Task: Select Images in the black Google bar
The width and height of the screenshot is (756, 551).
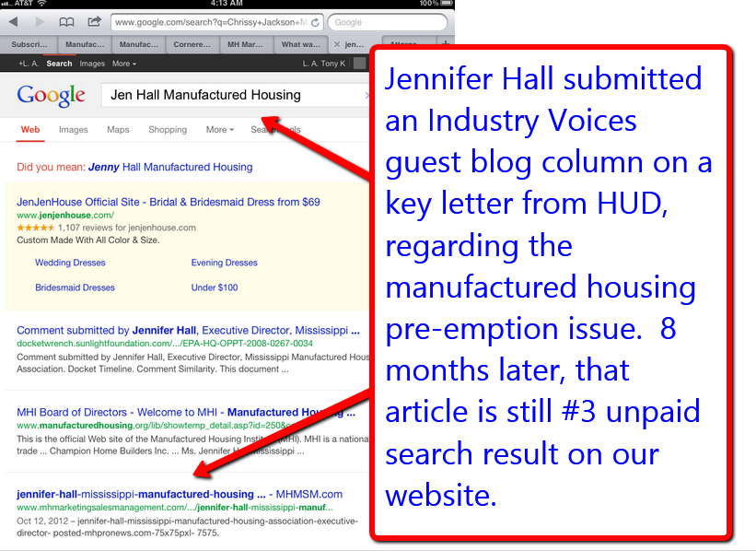Action: (92, 64)
